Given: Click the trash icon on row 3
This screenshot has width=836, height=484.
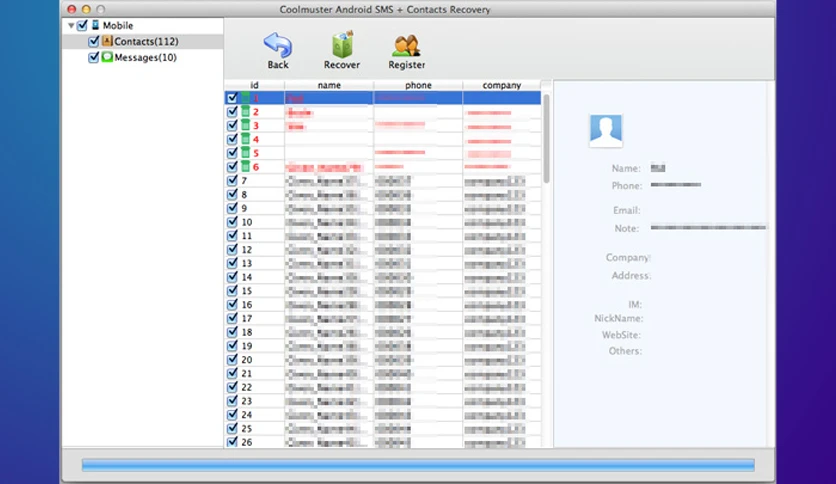Looking at the screenshot, I should click(x=245, y=125).
